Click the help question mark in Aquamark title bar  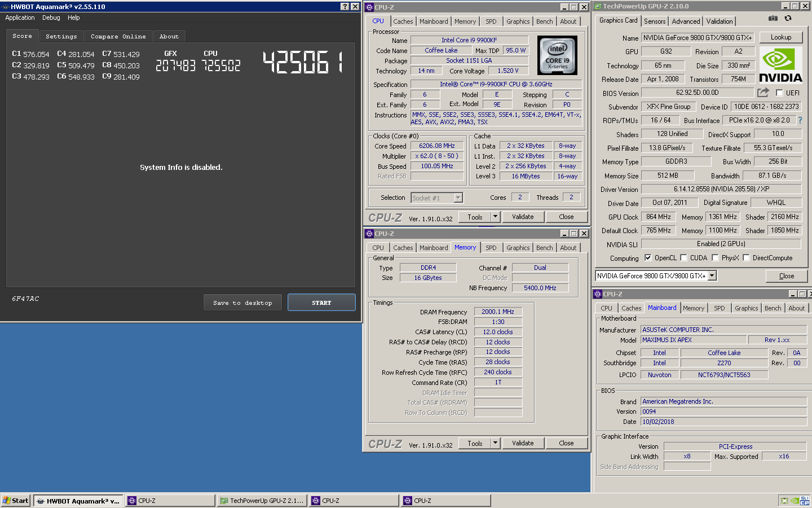point(345,6)
